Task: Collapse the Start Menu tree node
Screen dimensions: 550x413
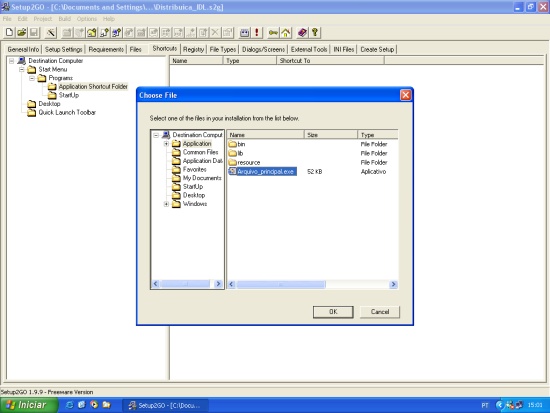Action: point(22,69)
